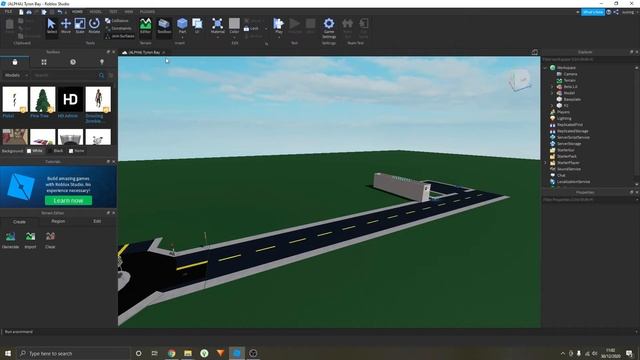The width and height of the screenshot is (640, 360).
Task: Open the Models category dropdown
Action: click(16, 76)
